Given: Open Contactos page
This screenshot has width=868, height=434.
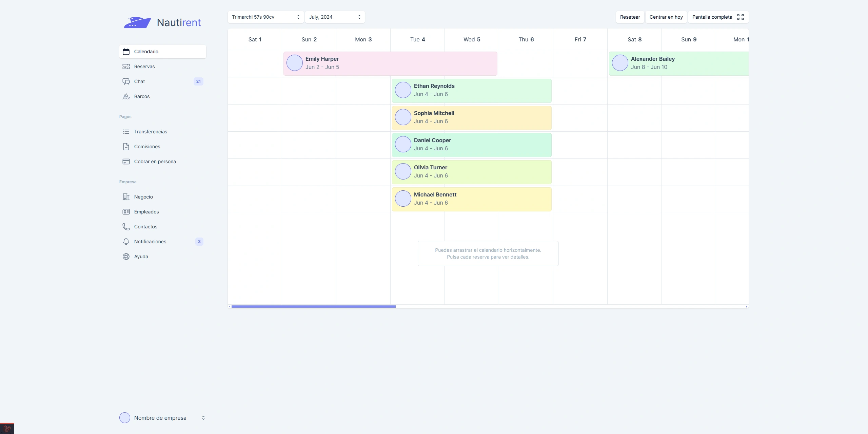Looking at the screenshot, I should [163, 227].
